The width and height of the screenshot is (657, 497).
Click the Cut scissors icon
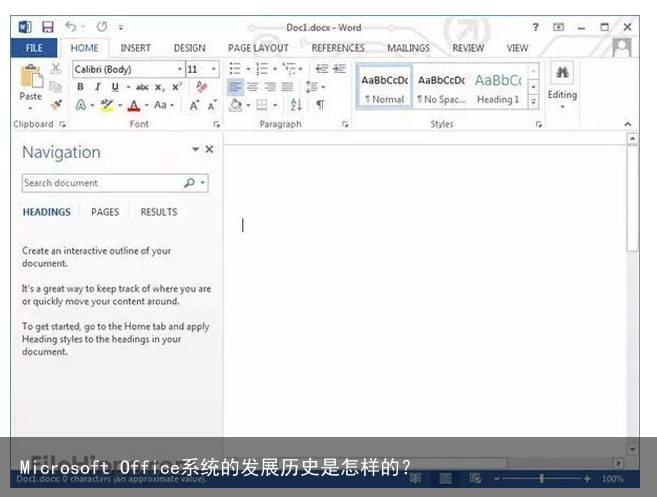56,69
